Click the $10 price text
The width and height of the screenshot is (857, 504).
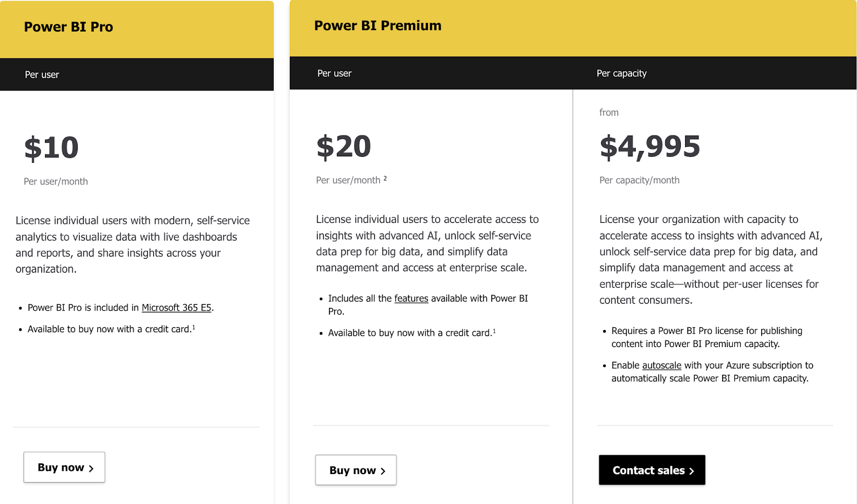pyautogui.click(x=50, y=147)
